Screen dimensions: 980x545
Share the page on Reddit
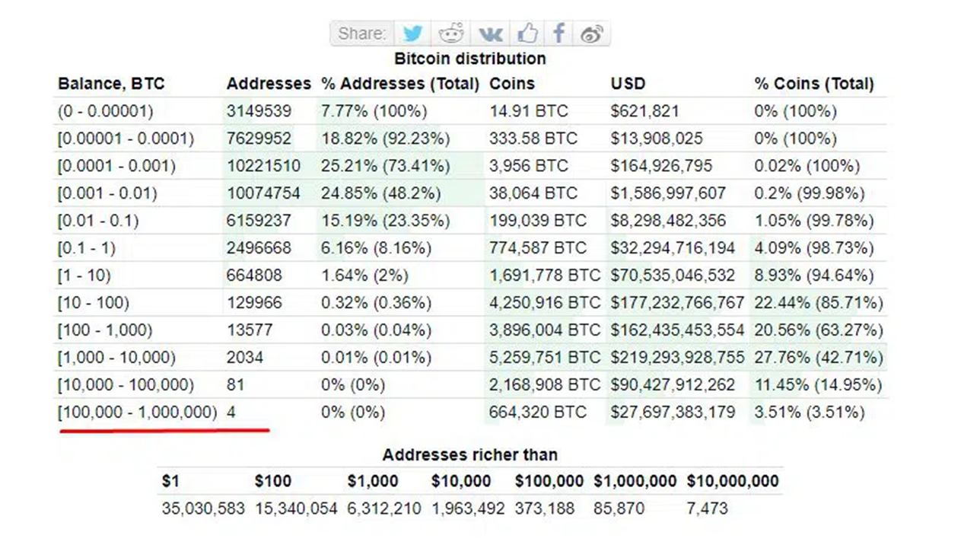(451, 33)
